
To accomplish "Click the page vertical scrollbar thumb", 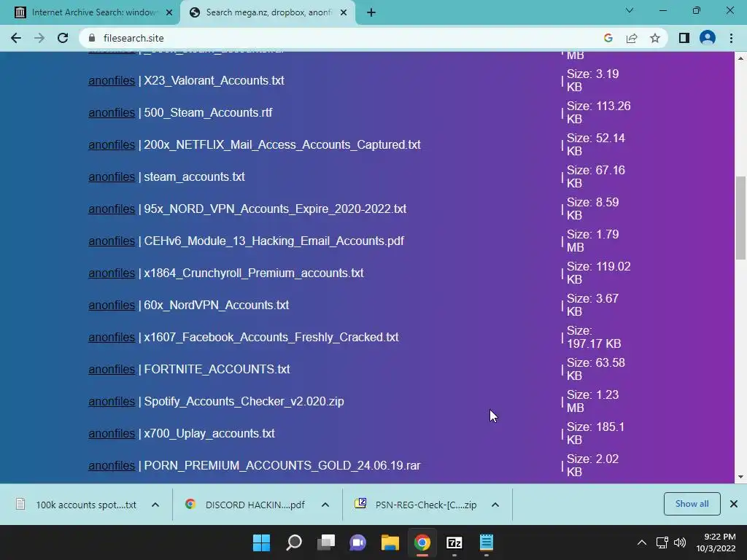I will (x=740, y=218).
